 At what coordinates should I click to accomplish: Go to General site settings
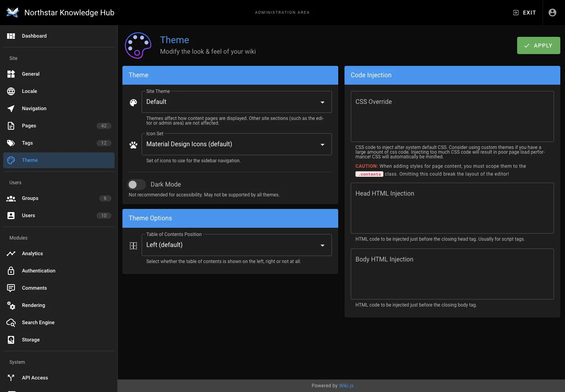point(59,74)
